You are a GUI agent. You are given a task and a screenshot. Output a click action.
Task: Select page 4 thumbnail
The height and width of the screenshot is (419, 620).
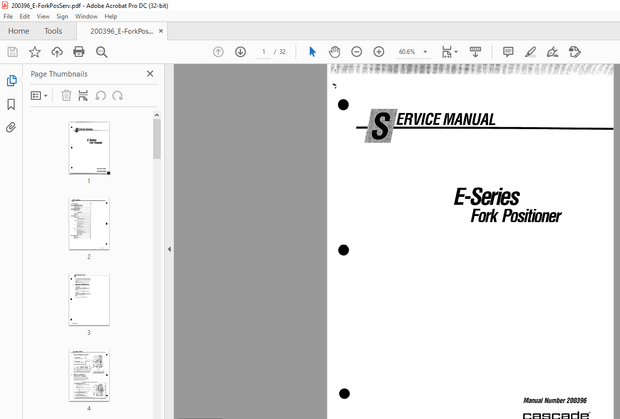click(89, 375)
